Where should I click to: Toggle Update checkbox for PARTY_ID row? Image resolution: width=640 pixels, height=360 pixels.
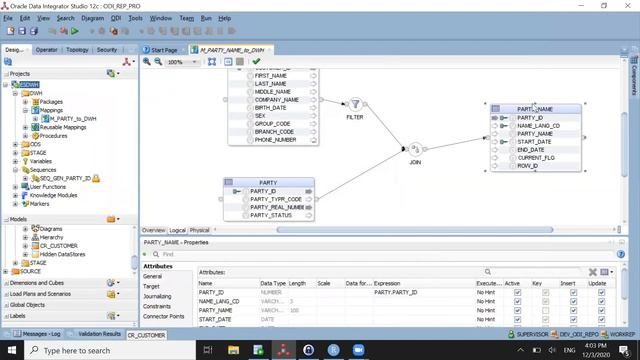601,293
